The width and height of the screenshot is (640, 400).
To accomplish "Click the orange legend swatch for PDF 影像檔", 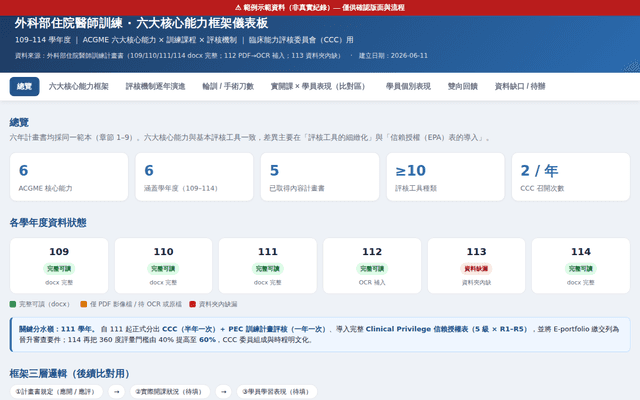I will pos(84,304).
